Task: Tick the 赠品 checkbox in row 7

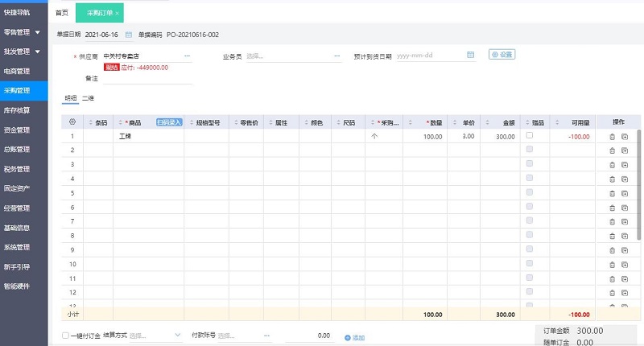Action: [x=530, y=220]
